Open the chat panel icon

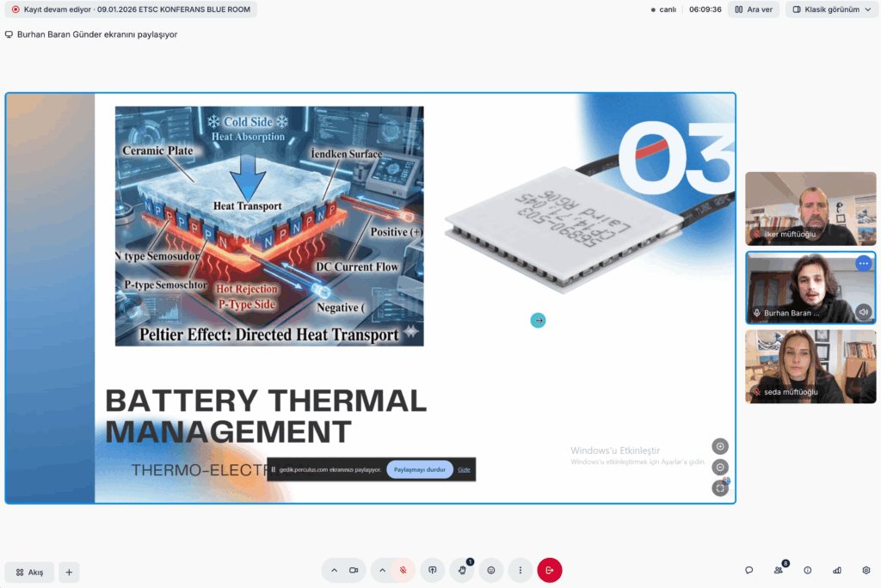click(749, 570)
